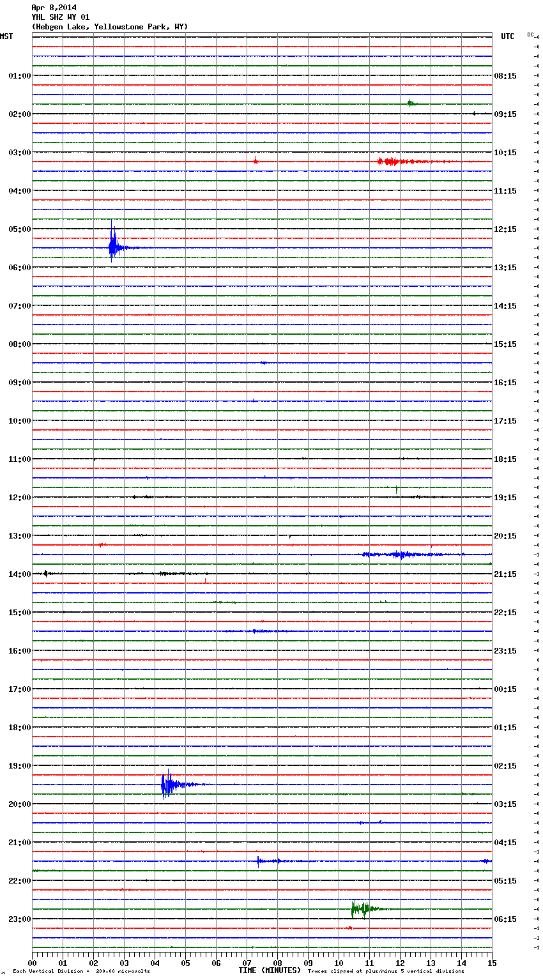This screenshot has width=543, height=980.
Task: Click the "15:15" UTC time label
Action: tap(505, 344)
